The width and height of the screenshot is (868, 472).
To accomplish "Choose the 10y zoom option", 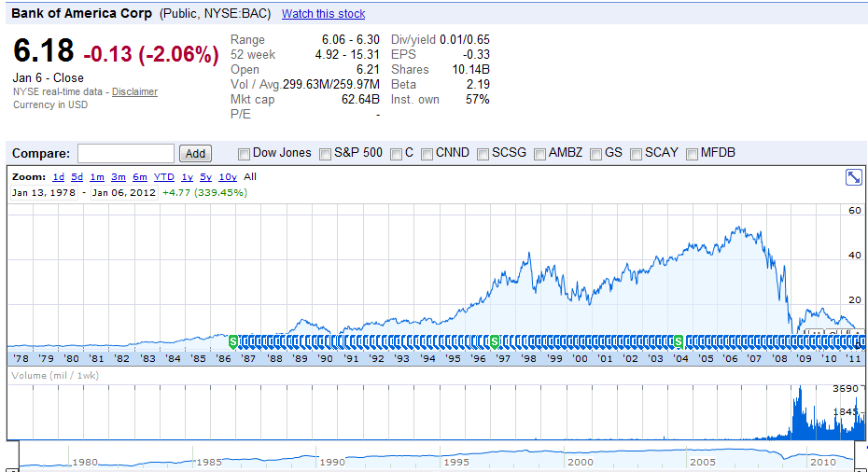I will coord(227,177).
